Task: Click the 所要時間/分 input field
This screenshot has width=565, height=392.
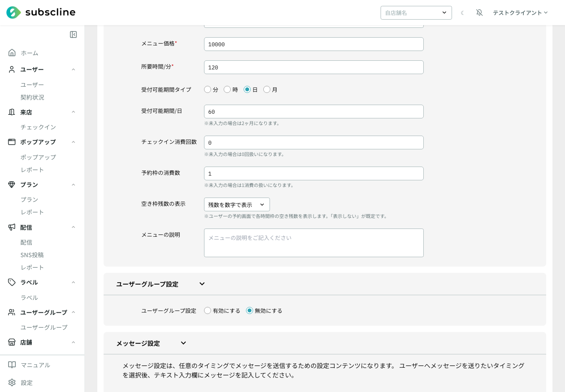Action: pyautogui.click(x=314, y=67)
